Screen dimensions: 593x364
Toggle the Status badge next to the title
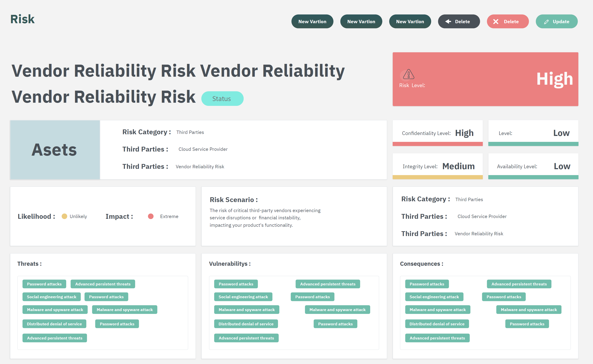tap(222, 98)
